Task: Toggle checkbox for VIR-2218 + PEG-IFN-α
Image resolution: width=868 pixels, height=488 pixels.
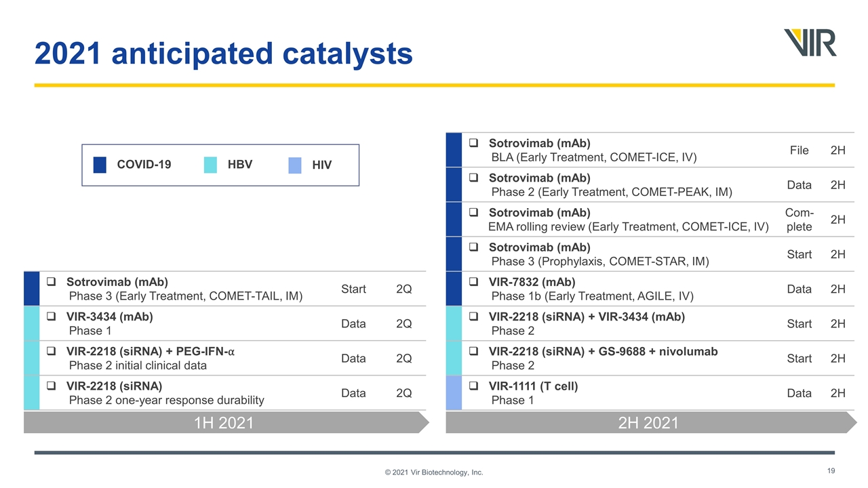Action: click(52, 351)
